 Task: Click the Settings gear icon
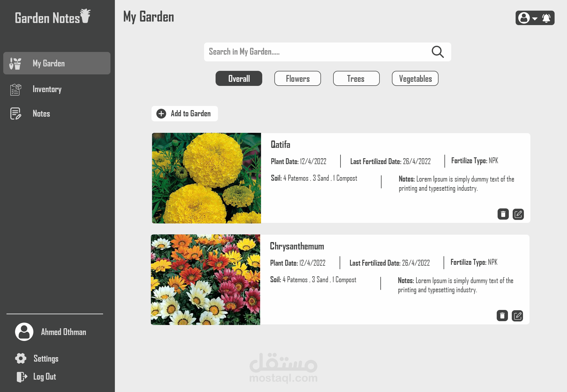[x=21, y=358]
